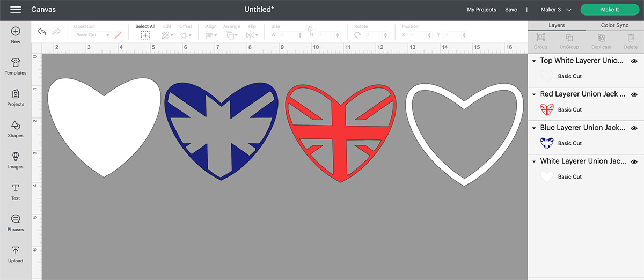
Task: Click the New project icon
Action: click(x=16, y=31)
